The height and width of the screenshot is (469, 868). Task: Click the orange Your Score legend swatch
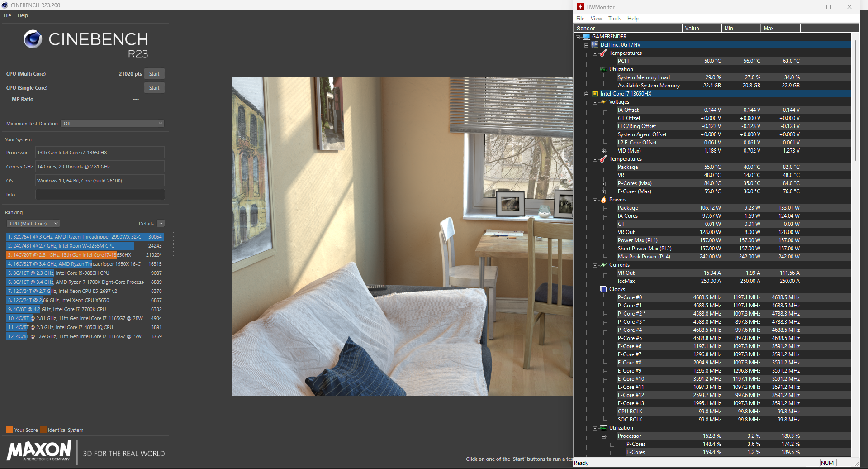pyautogui.click(x=9, y=430)
